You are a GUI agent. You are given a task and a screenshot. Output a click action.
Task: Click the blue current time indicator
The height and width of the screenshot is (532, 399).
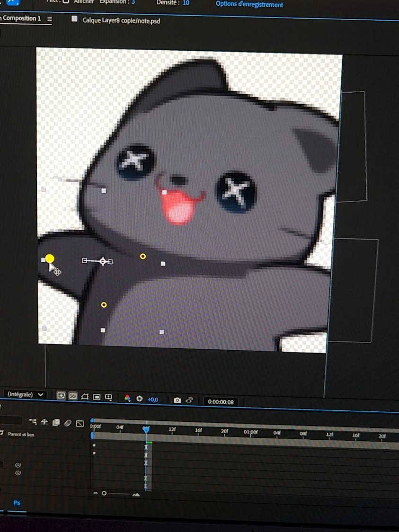tap(146, 430)
